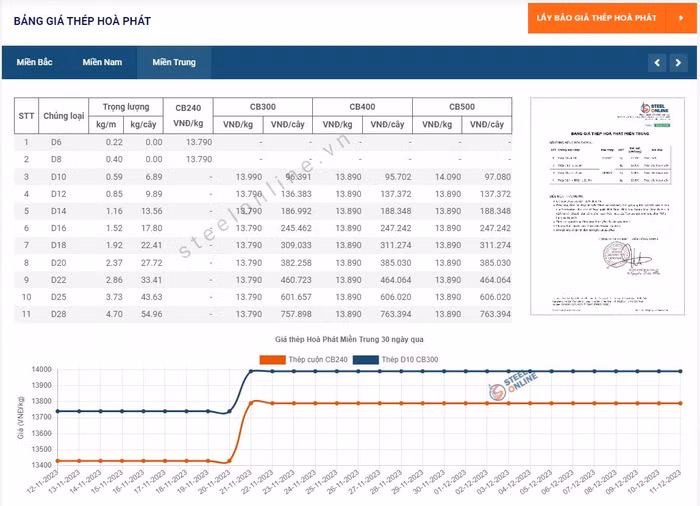The image size is (700, 506).
Task: Select the D28 row in the price table
Action: (x=56, y=314)
